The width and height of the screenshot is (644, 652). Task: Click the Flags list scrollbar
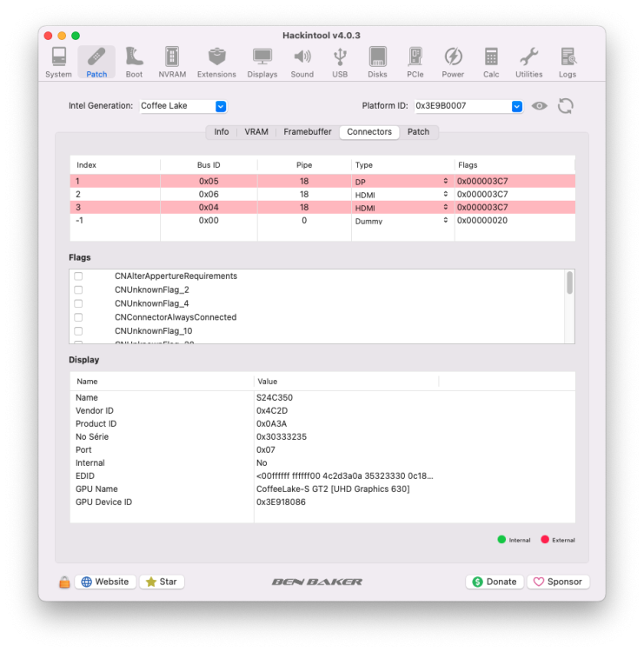(569, 283)
